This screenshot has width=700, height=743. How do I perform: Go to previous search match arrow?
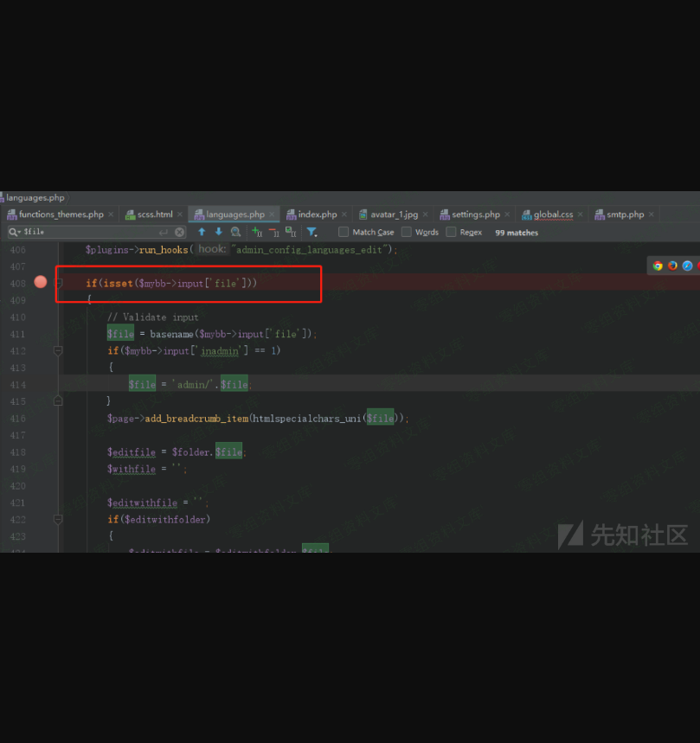[x=202, y=232]
